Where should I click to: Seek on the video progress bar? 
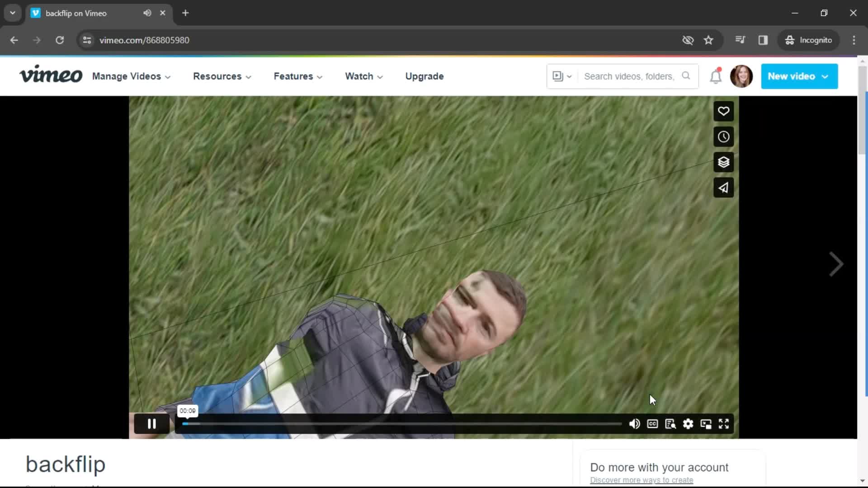(402, 424)
